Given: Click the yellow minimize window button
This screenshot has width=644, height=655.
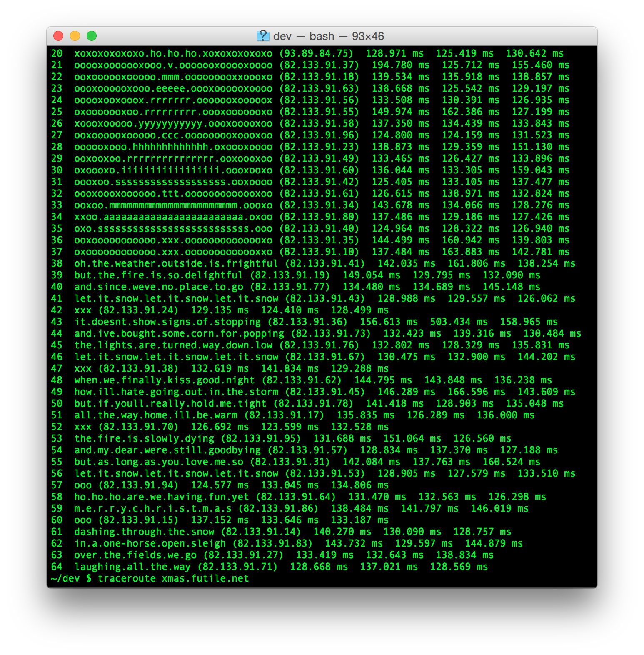Looking at the screenshot, I should click(x=75, y=36).
